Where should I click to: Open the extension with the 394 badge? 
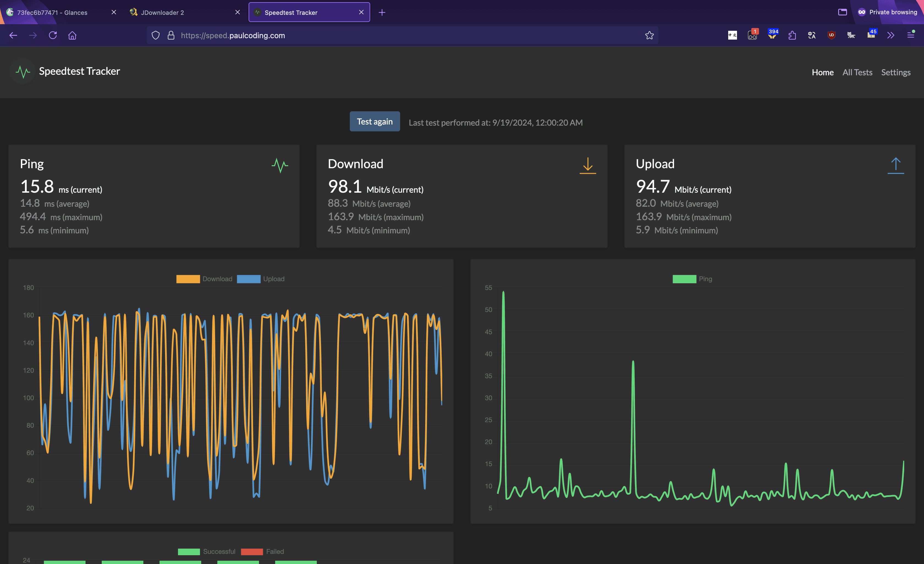[x=772, y=34]
